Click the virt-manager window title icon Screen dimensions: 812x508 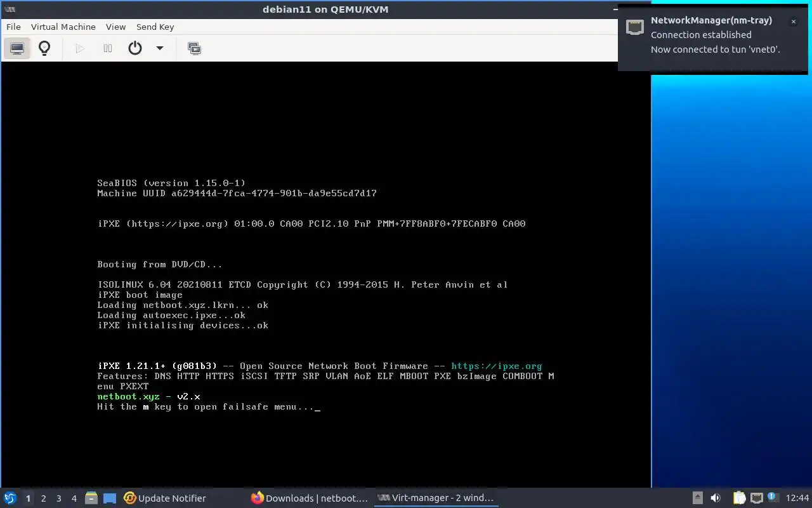click(10, 10)
